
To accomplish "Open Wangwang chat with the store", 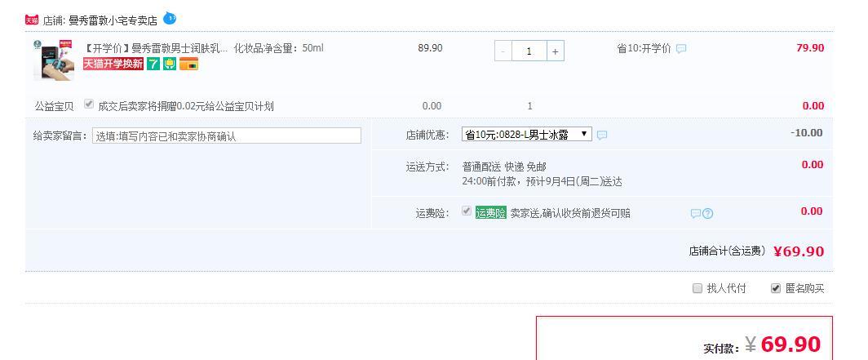I will click(170, 19).
